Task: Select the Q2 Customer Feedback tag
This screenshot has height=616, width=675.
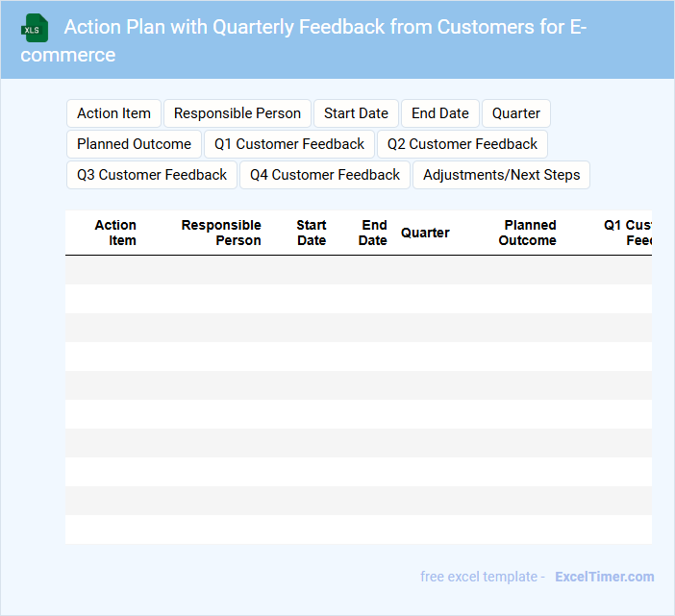Action: pos(462,144)
